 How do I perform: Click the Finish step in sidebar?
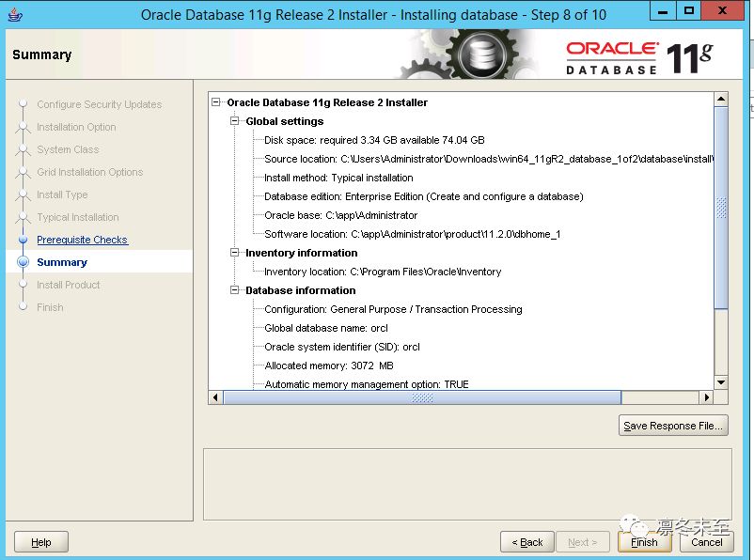pos(50,307)
